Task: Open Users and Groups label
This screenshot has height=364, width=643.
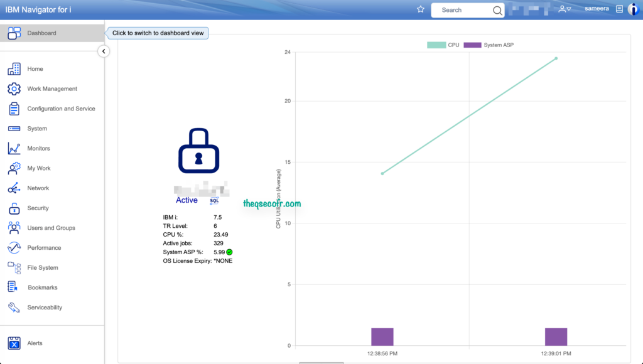Action: [51, 228]
